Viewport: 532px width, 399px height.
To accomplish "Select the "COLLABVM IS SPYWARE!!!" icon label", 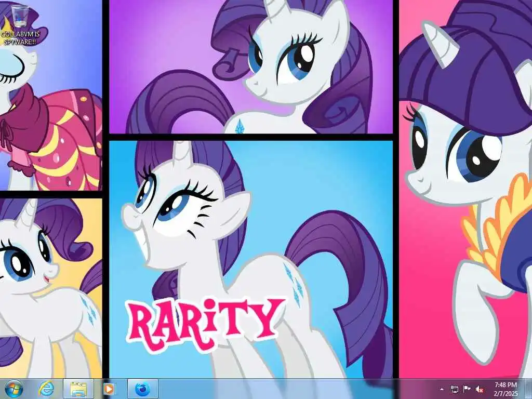I will [x=20, y=38].
